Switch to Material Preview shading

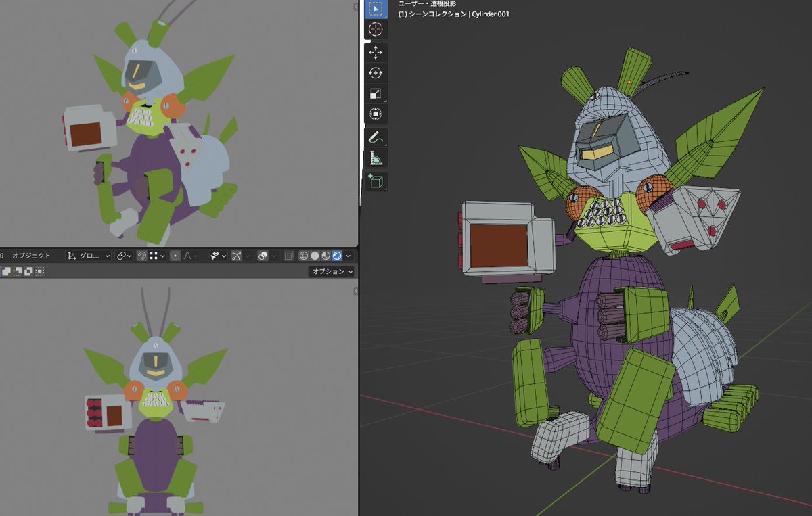325,256
